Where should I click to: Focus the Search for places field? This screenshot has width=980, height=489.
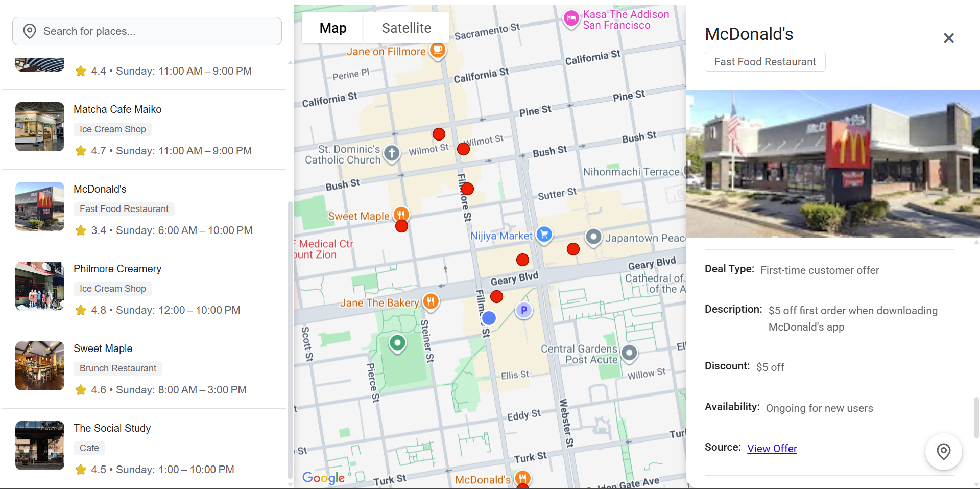[147, 31]
